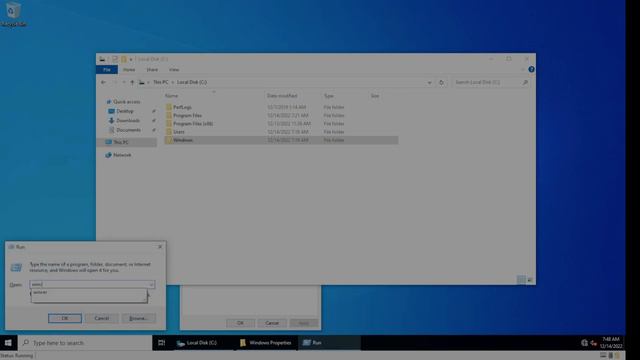Click the taskbar 'Type here to search' box
The image size is (640, 360).
[x=84, y=343]
